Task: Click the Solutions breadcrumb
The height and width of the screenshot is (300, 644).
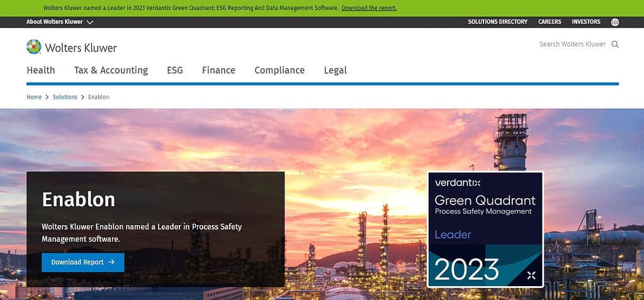Action: (x=65, y=97)
